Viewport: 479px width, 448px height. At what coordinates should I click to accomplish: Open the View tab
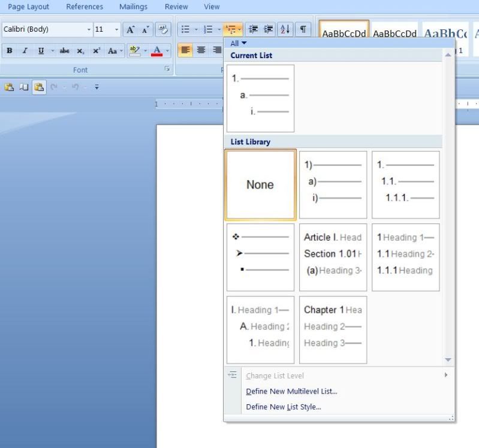point(212,7)
